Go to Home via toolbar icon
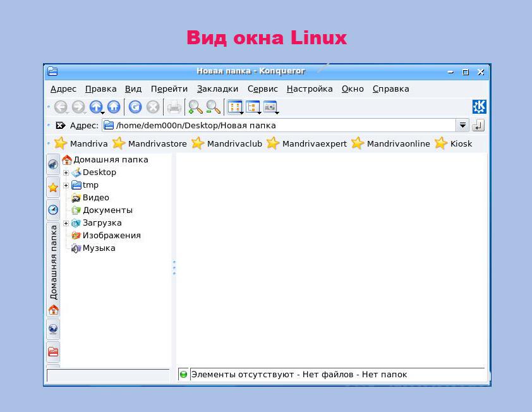532x412 pixels. pyautogui.click(x=114, y=107)
